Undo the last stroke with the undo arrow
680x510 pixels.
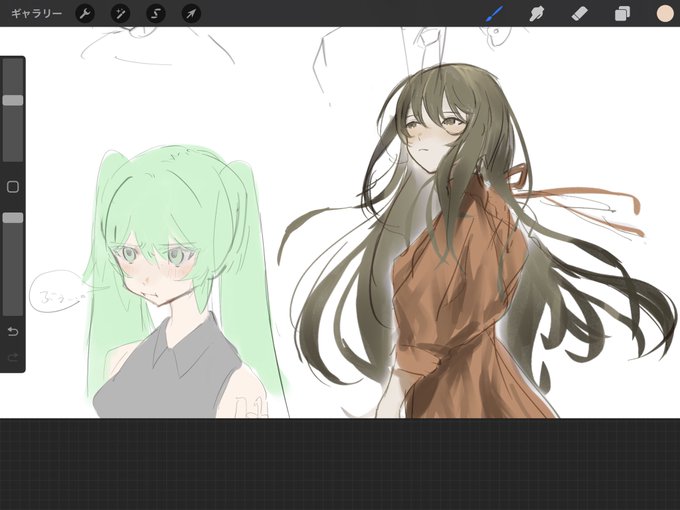click(13, 332)
